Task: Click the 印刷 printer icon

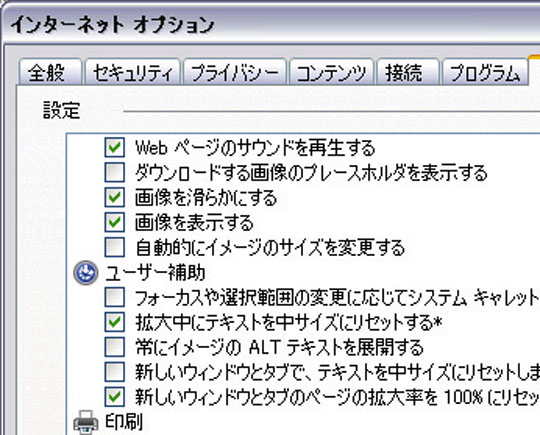Action: [x=86, y=422]
